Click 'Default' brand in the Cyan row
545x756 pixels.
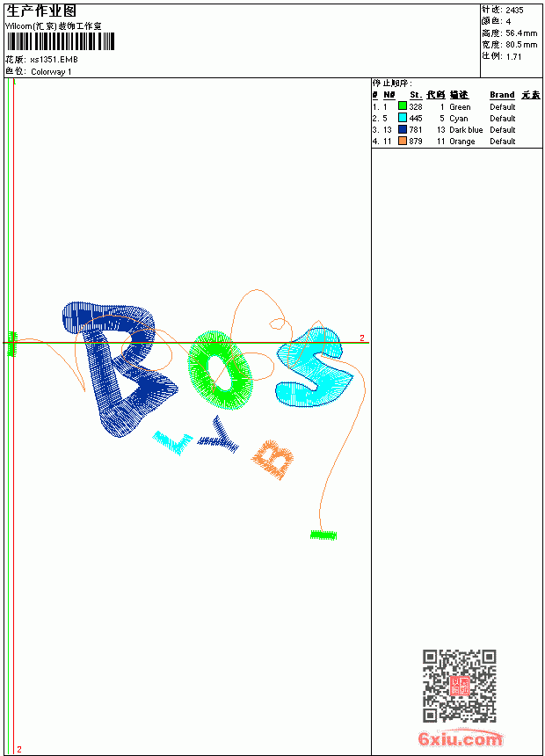[503, 119]
